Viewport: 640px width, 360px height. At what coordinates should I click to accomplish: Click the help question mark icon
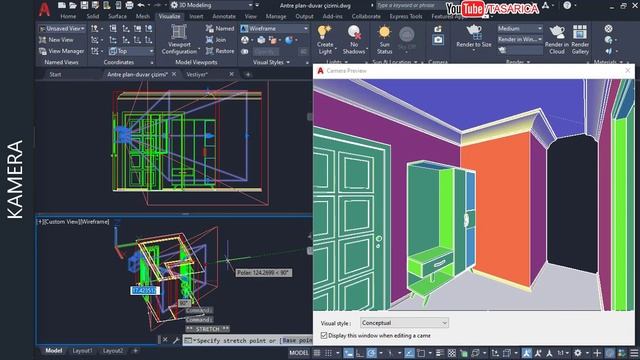[x=567, y=5]
